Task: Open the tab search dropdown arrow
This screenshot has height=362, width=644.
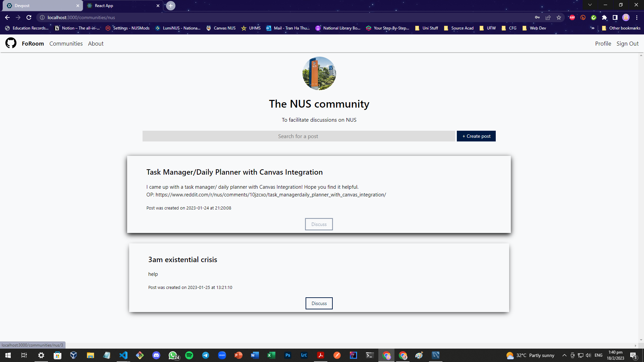Action: 590,5
